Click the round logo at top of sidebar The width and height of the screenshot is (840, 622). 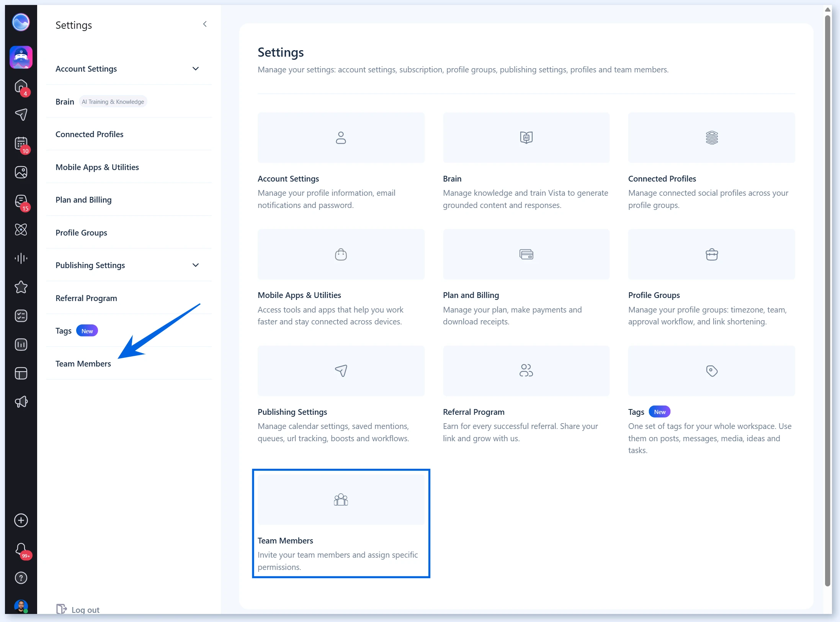21,22
